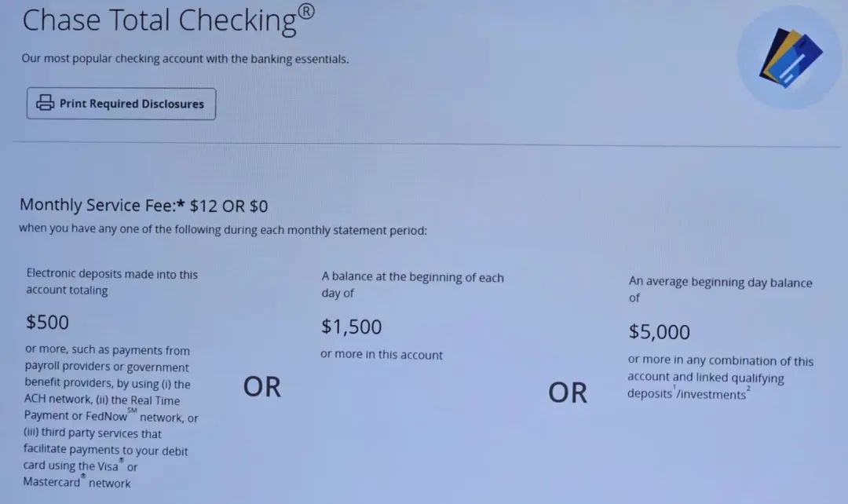Click the $1,500 daily balance amount

point(352,326)
